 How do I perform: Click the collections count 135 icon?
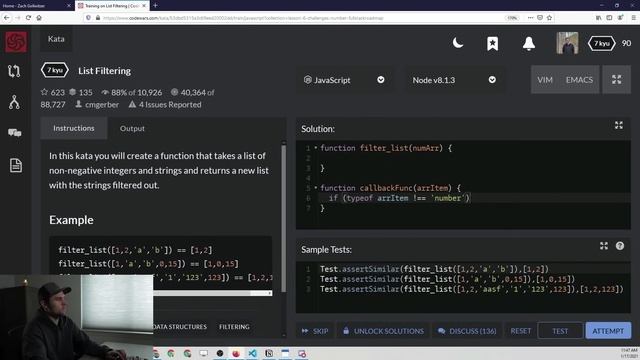(x=73, y=92)
